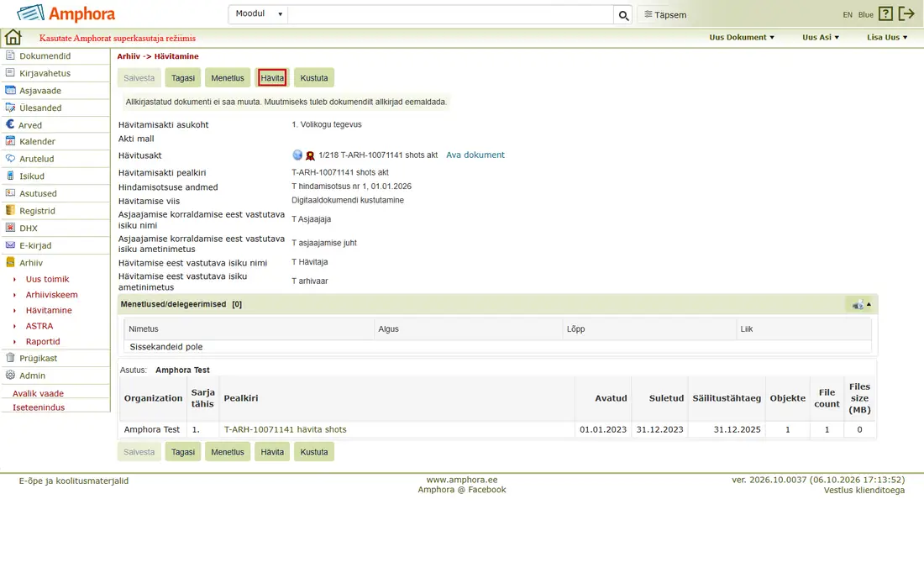Click the globe icon beside Hävitusakt document
Viewport: 924px width, 578px height.
click(x=297, y=155)
